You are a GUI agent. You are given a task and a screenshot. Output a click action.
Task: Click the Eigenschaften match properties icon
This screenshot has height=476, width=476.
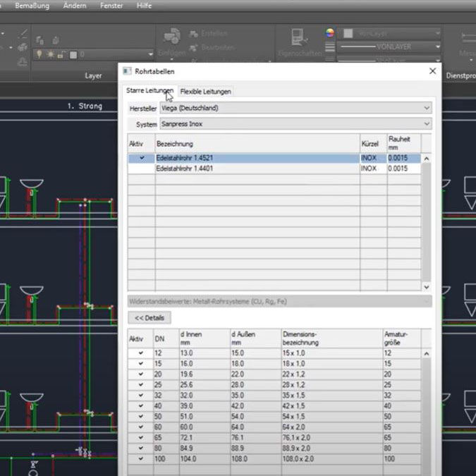(299, 37)
